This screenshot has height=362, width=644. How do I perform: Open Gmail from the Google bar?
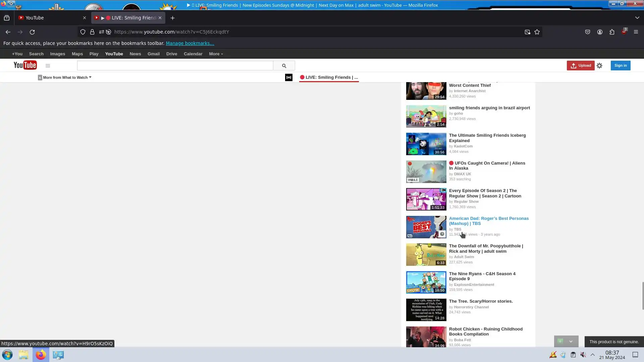pos(153,54)
